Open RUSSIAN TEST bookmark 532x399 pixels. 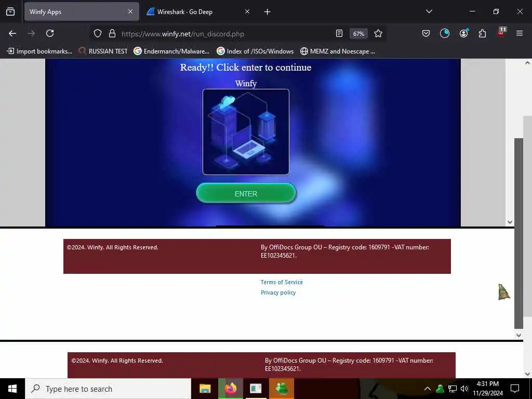[103, 51]
